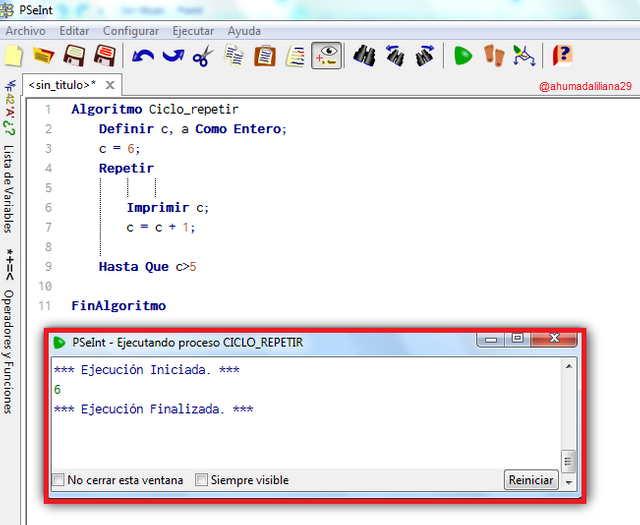The width and height of the screenshot is (640, 525).
Task: Click the Algoritmo Ciclo_repetir line
Action: point(155,109)
